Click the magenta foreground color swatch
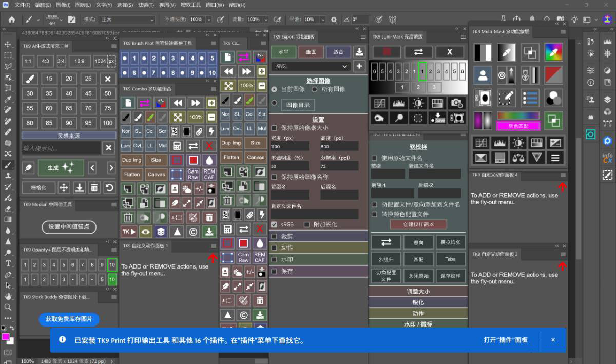The width and height of the screenshot is (616, 364). coord(6,337)
